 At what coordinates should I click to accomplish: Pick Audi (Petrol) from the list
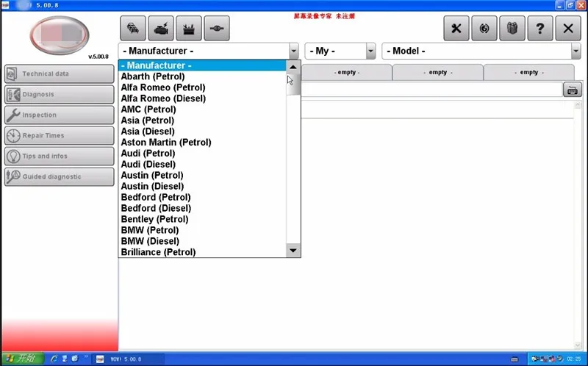click(203, 154)
